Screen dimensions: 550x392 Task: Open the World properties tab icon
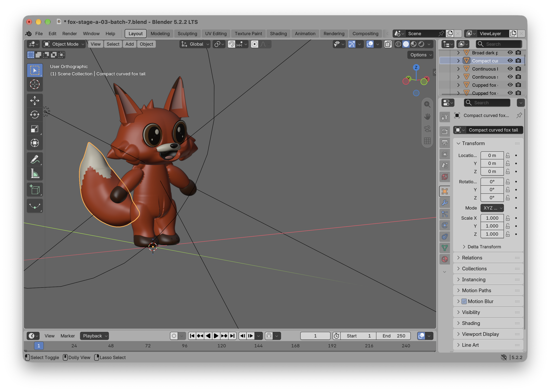coord(445,177)
